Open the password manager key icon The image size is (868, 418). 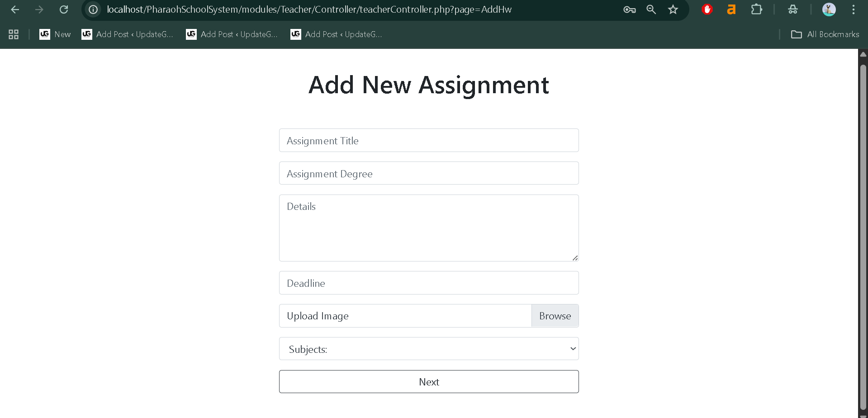point(629,9)
